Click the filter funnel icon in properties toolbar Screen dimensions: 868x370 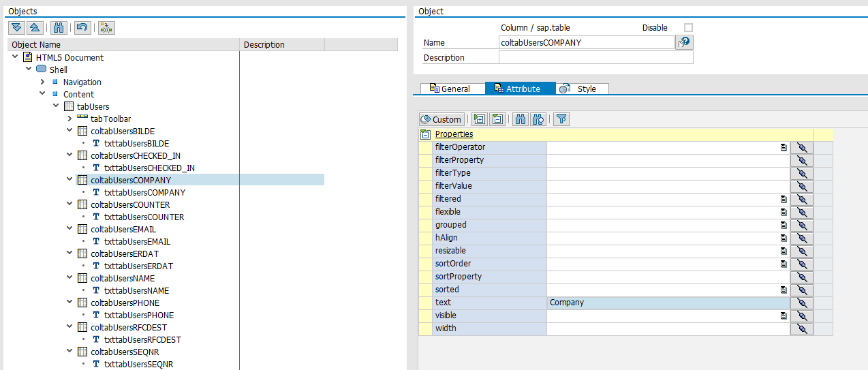(561, 119)
